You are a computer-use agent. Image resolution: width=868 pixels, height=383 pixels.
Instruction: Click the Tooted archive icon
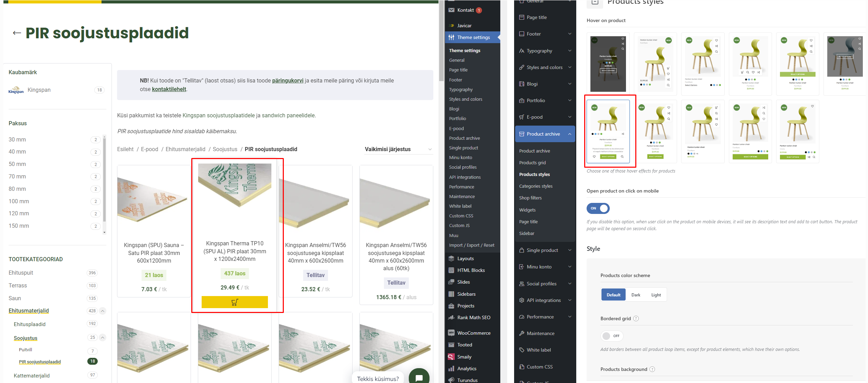pos(451,345)
